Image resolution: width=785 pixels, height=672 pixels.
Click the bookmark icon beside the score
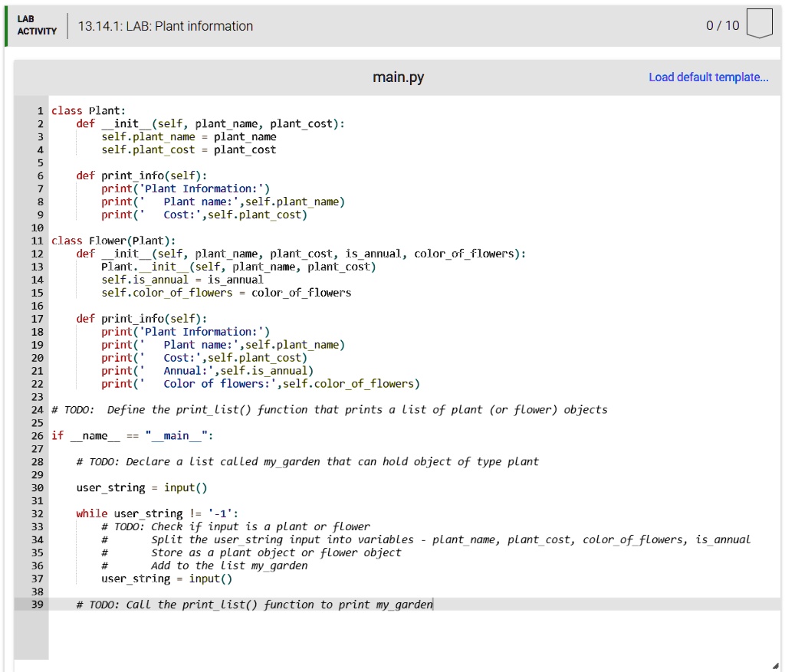click(759, 24)
